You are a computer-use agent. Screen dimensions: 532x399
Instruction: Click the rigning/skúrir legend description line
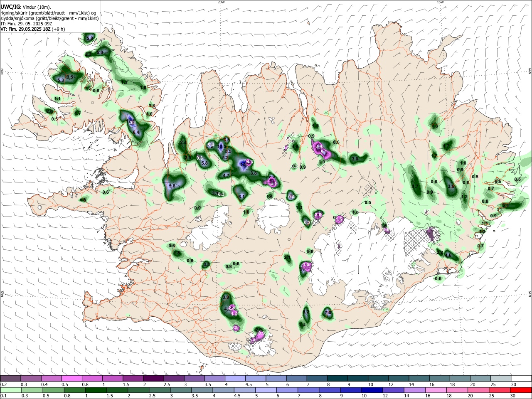(49, 13)
